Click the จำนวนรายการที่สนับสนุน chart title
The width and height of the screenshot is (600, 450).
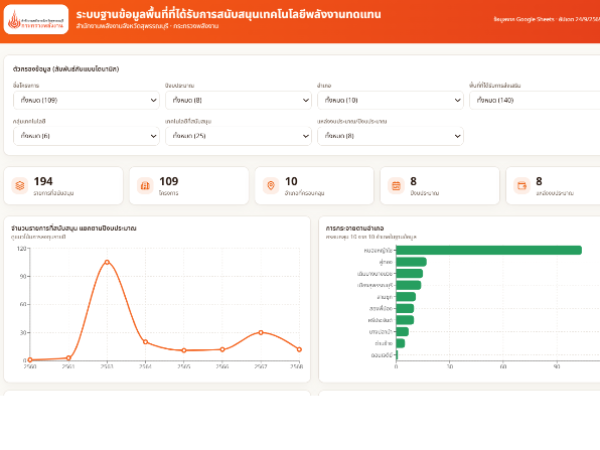pos(74,228)
